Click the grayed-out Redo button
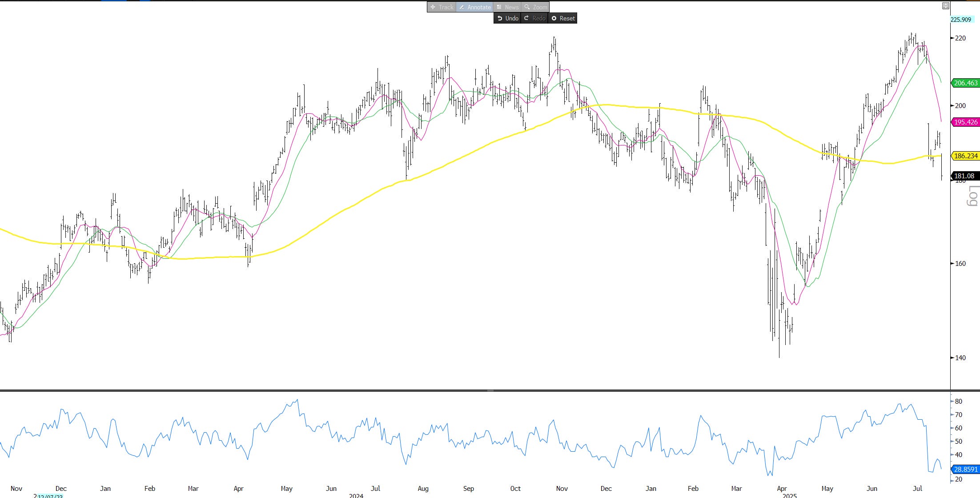 point(534,18)
